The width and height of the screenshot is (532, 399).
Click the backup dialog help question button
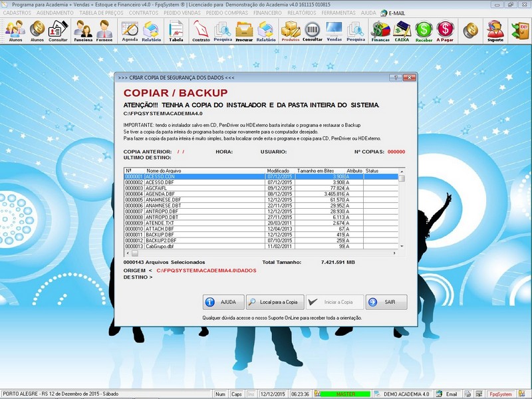395,77
